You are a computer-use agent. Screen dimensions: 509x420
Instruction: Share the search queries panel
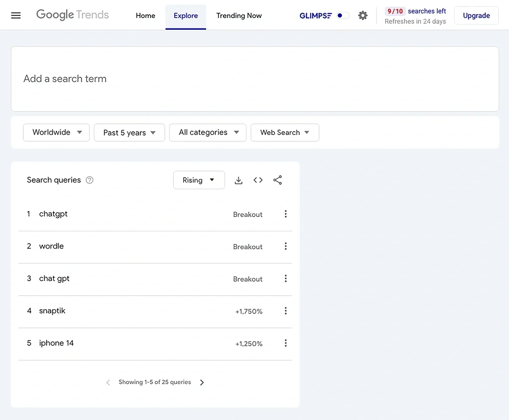click(x=277, y=180)
